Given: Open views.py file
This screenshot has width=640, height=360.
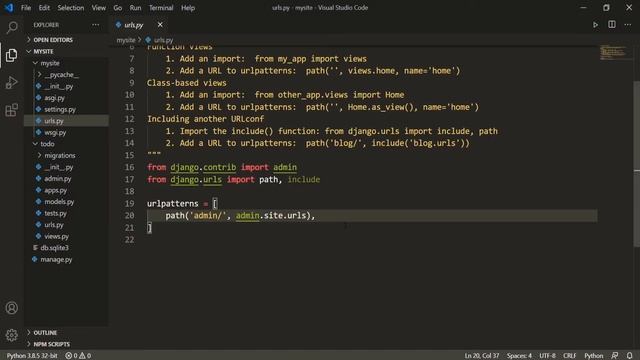Looking at the screenshot, I should 66,236.
